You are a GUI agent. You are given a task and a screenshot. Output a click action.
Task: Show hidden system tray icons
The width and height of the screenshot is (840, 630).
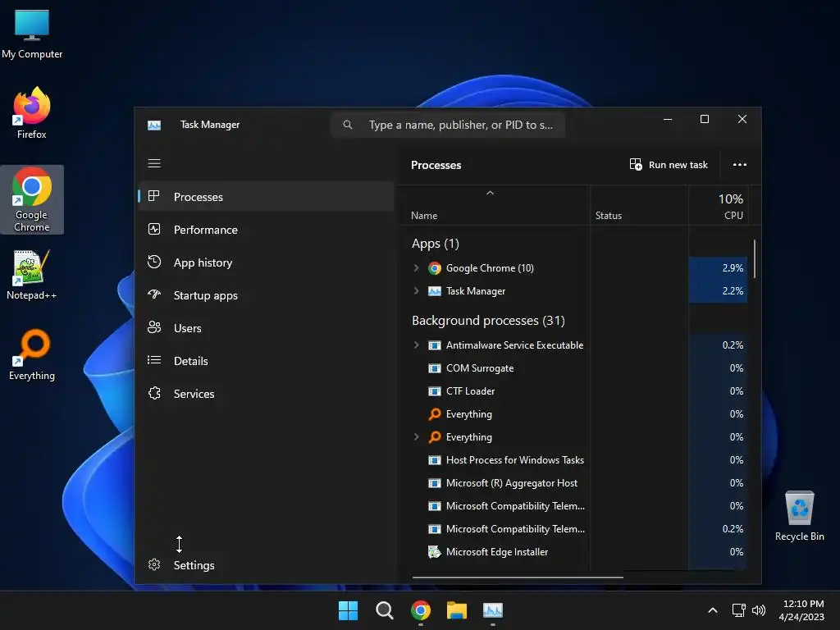713,610
